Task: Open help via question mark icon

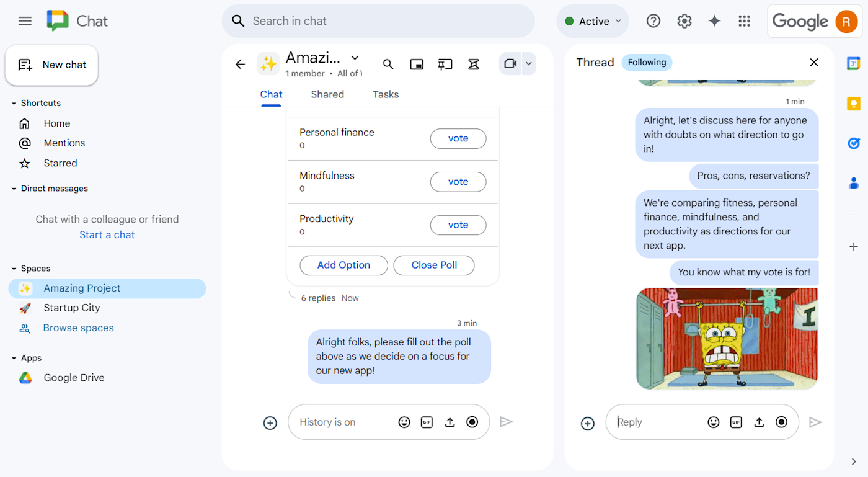Action: 653,21
